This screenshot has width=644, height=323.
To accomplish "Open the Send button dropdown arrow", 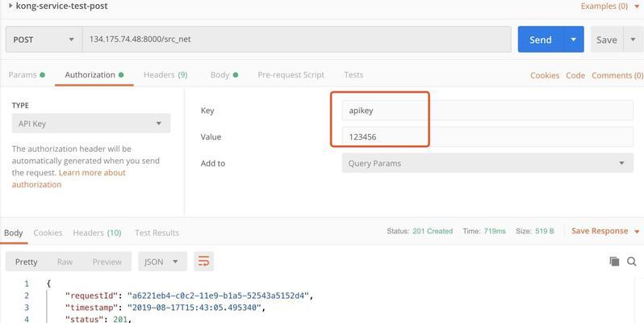I will (574, 40).
